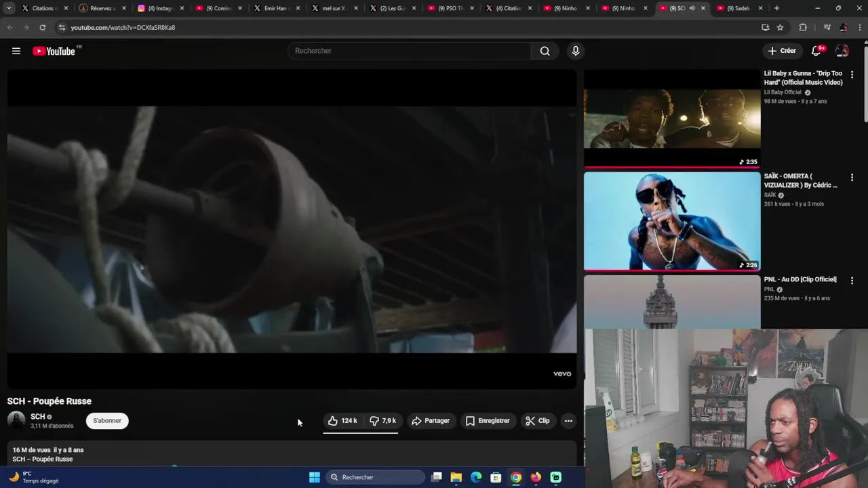Open YouTube notifications bell
This screenshot has width=868, height=488.
point(816,51)
